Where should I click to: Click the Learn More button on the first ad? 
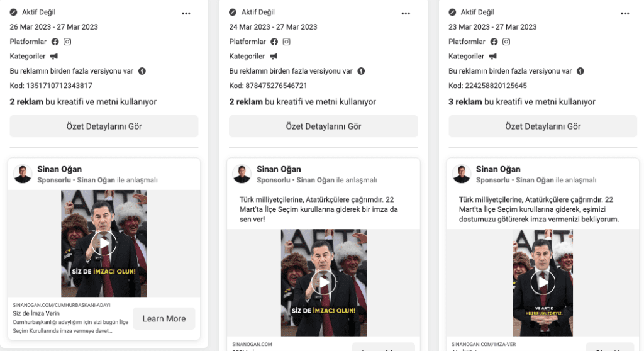tap(164, 318)
